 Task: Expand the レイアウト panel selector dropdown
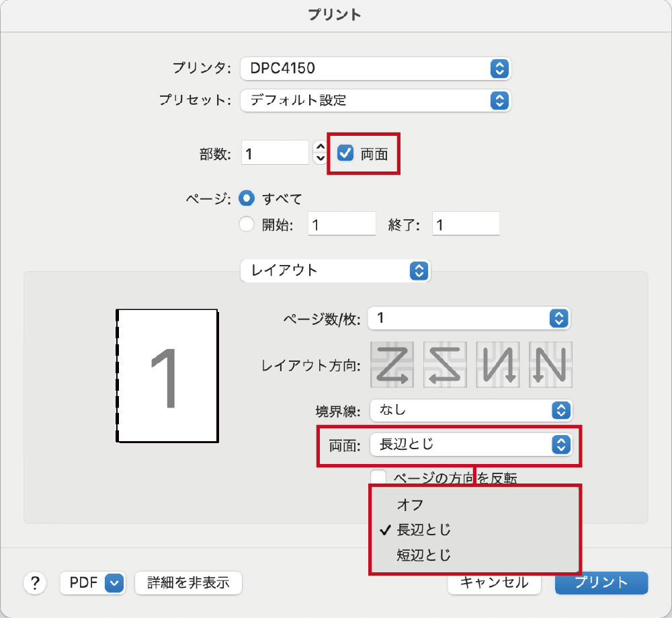click(x=335, y=270)
